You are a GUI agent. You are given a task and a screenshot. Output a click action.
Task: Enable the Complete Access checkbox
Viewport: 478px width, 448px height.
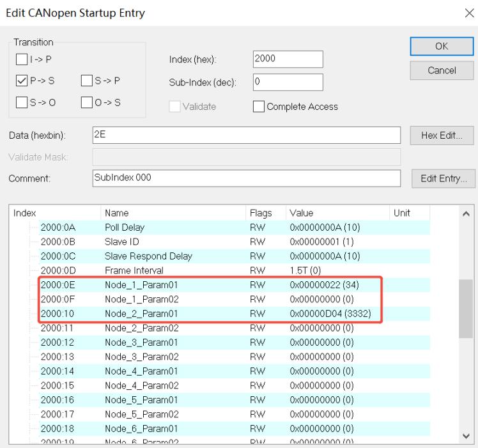click(x=259, y=107)
